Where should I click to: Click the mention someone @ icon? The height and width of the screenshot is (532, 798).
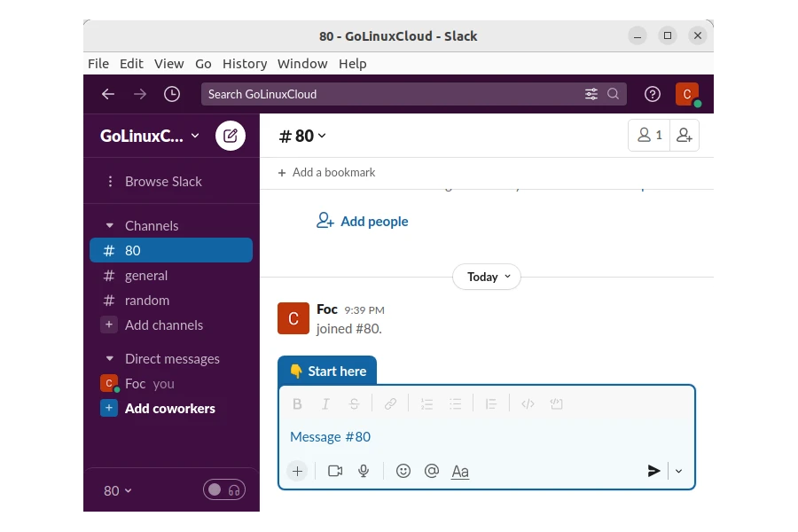[x=432, y=471]
